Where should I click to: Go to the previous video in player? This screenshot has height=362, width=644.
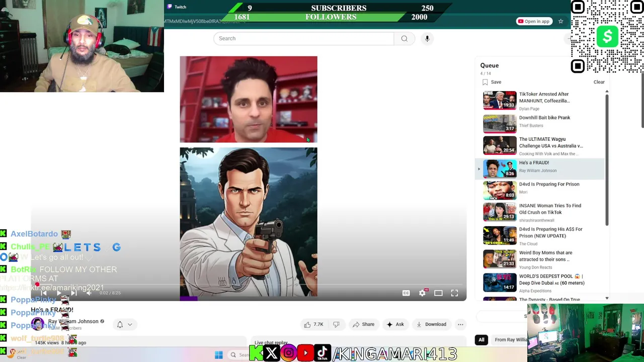[44, 293]
